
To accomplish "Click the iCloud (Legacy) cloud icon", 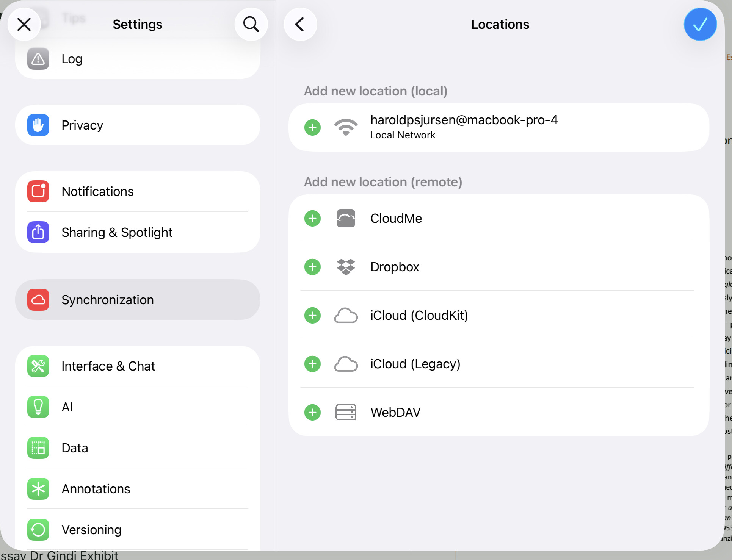I will tap(346, 364).
